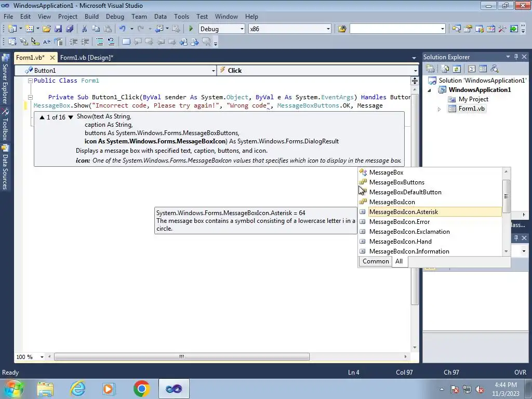532x399 pixels.
Task: Open the 100 % zoom level dropdown
Action: [42, 357]
